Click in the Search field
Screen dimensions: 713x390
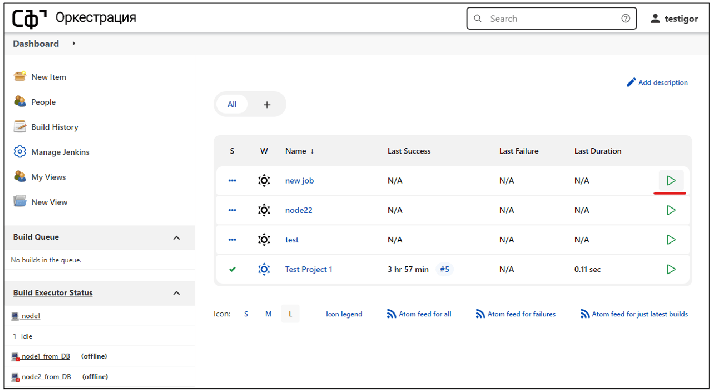point(552,19)
